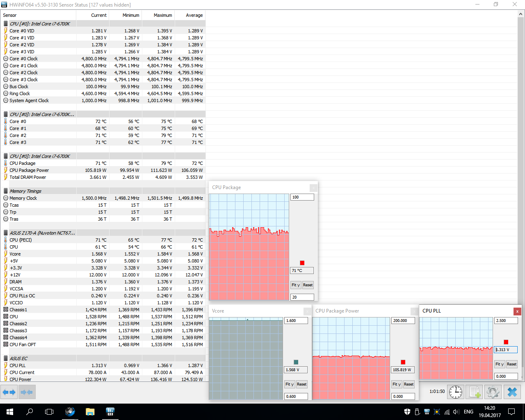525x420 pixels.
Task: Edit the CPU Package Power maximum field 200.000
Action: (x=403, y=321)
